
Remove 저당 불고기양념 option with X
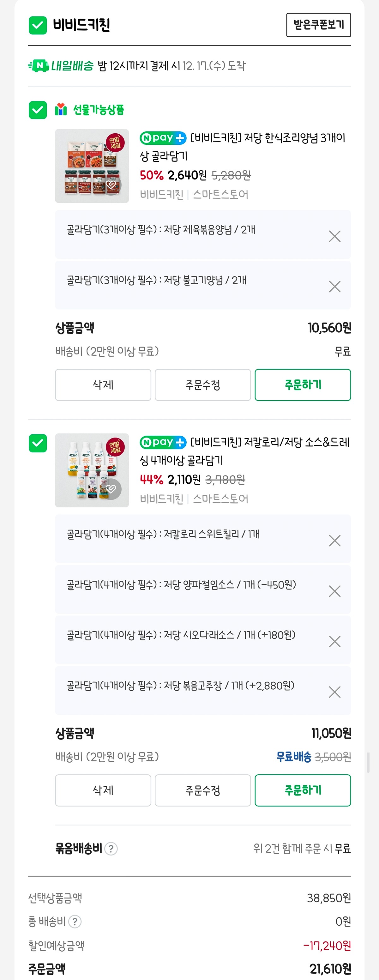tap(334, 287)
